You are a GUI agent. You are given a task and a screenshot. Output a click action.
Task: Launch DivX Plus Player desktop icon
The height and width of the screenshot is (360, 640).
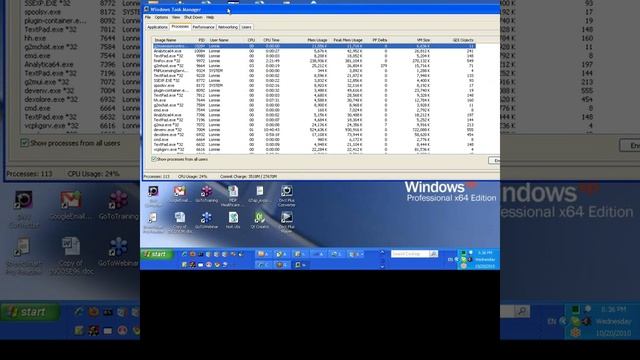click(x=287, y=222)
